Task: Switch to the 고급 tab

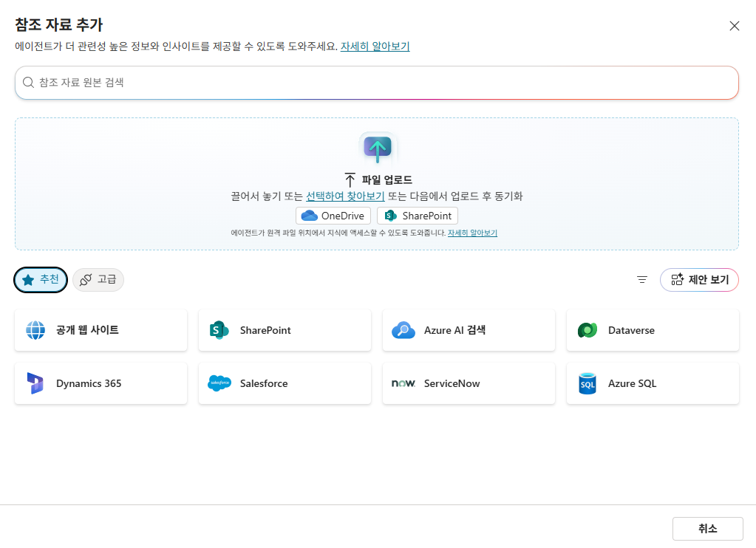Action: (x=98, y=280)
